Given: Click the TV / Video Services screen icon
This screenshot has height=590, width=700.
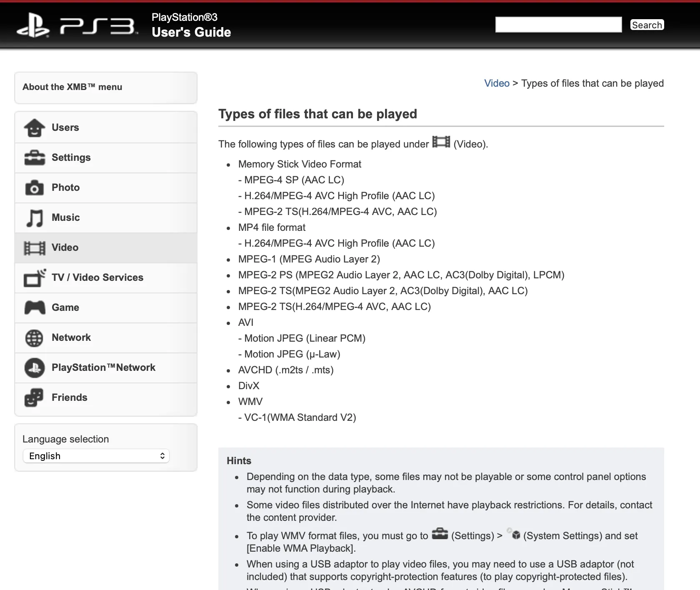Looking at the screenshot, I should 35,277.
